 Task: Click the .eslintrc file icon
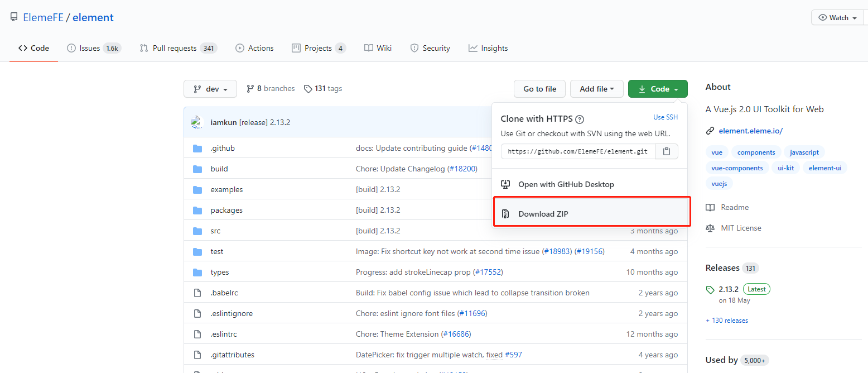point(197,334)
